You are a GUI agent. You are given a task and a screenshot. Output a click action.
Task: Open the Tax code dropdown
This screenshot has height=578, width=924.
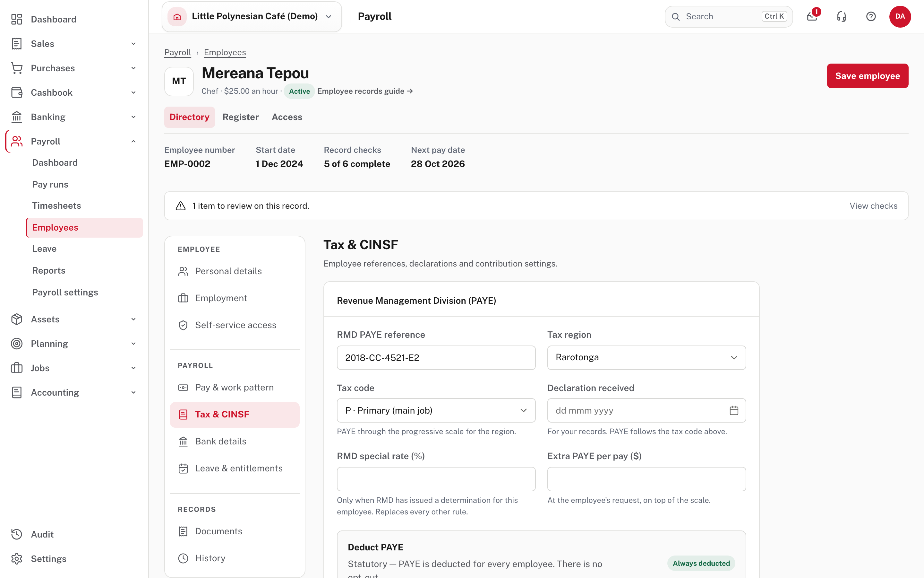point(436,411)
